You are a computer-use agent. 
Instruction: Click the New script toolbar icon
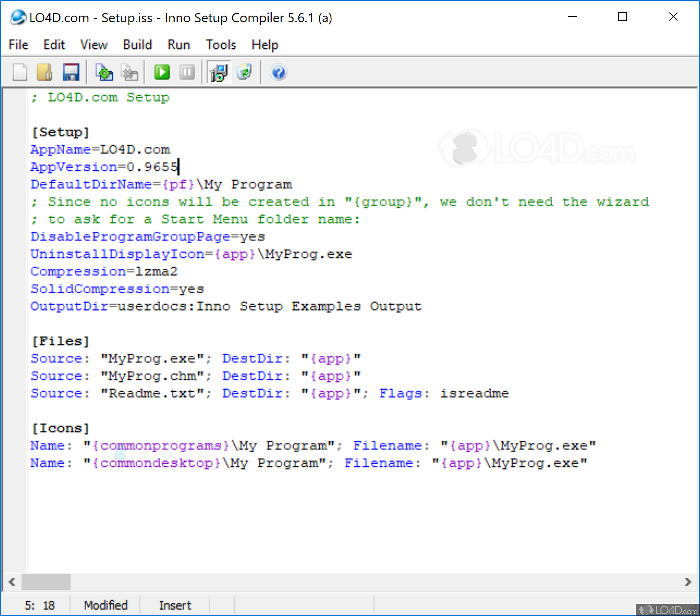coord(20,72)
